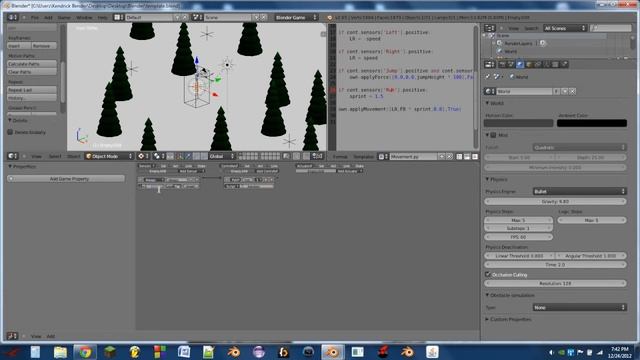The height and width of the screenshot is (360, 640).
Task: Click the Linear Threshold field
Action: point(519,256)
